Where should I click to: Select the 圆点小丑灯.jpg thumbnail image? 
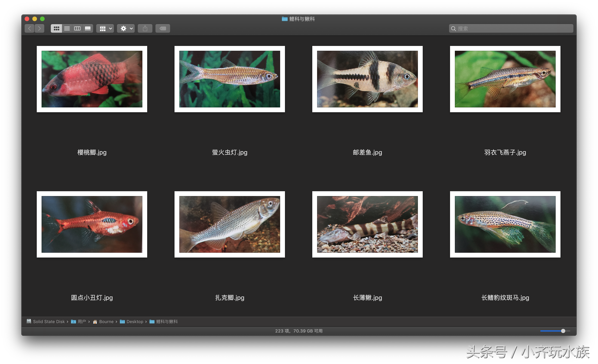[92, 224]
